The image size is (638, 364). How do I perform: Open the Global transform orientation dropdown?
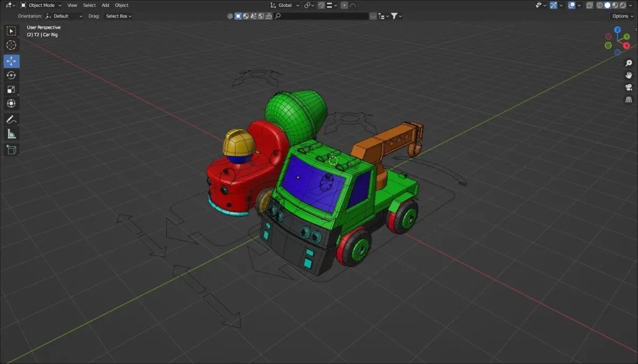click(284, 5)
